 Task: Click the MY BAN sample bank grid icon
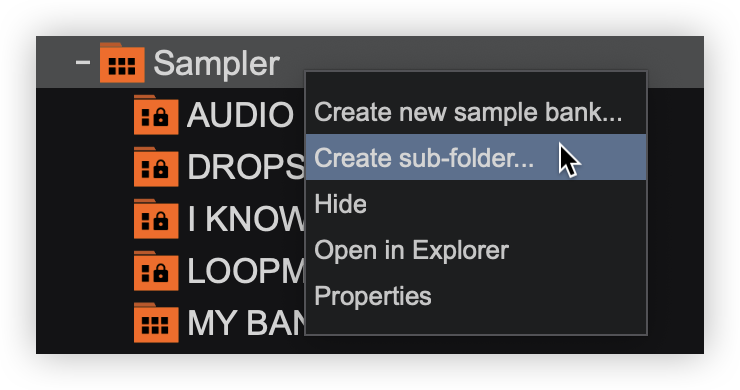pyautogui.click(x=156, y=322)
